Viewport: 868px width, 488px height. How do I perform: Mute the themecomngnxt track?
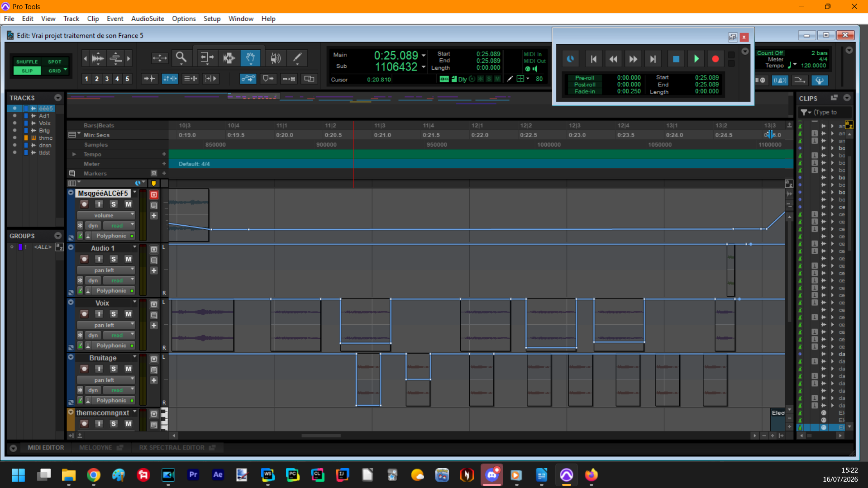pos(129,423)
